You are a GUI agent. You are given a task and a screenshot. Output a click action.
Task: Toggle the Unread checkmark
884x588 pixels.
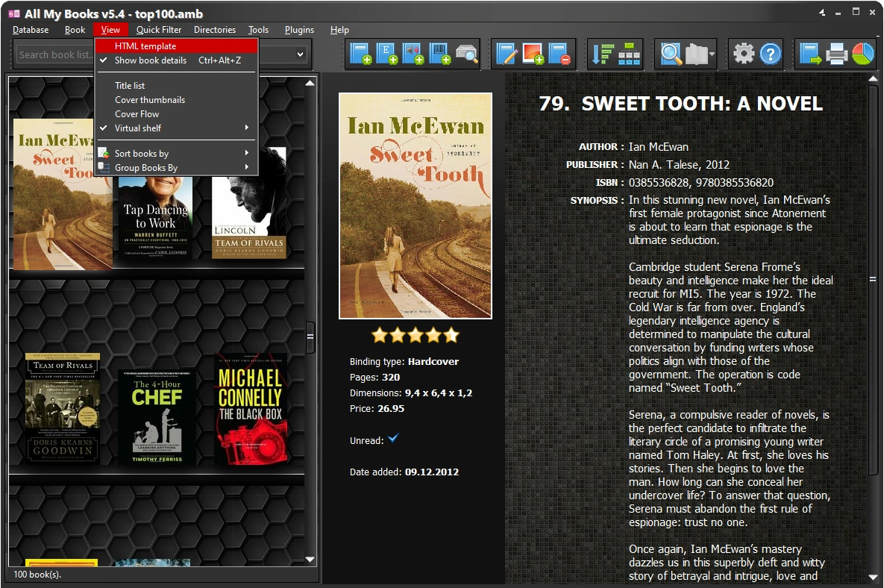tap(394, 438)
